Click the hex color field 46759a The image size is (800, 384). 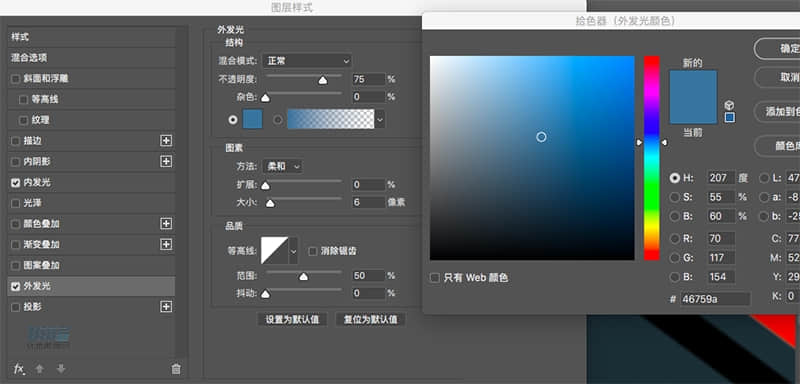715,299
